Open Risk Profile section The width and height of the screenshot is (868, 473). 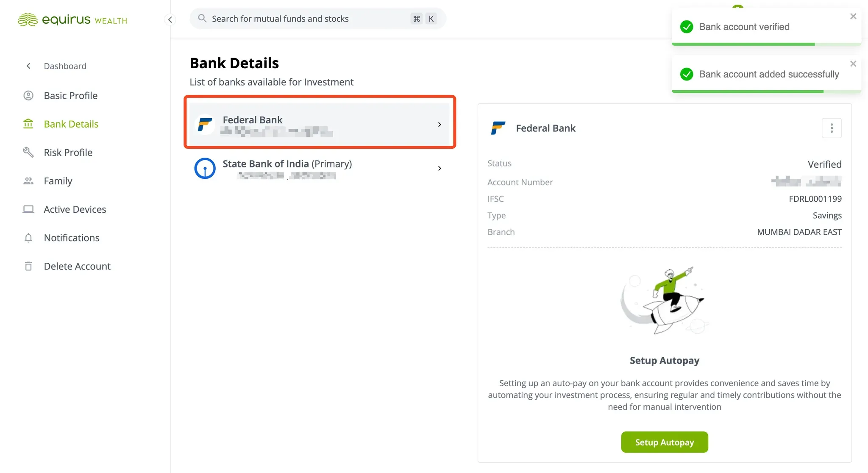point(68,153)
